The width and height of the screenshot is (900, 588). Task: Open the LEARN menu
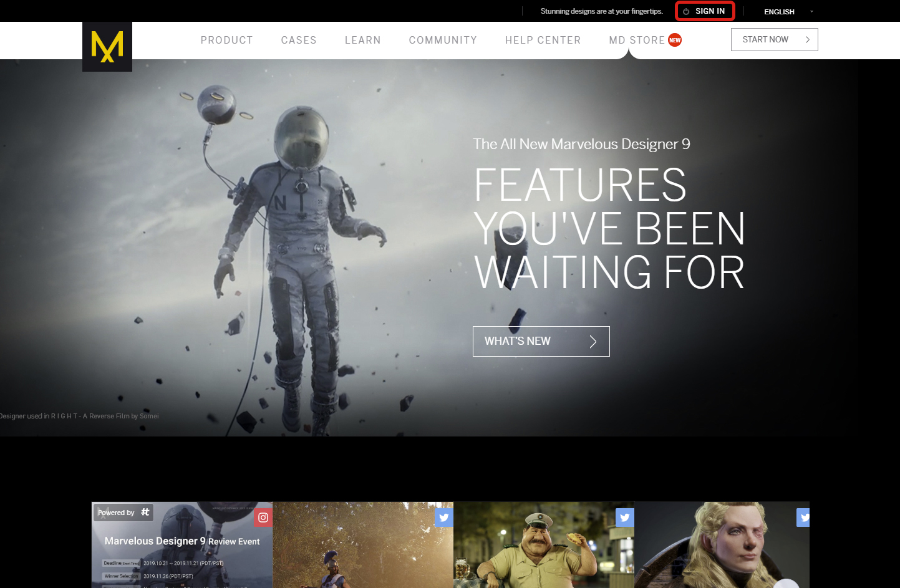coord(363,40)
